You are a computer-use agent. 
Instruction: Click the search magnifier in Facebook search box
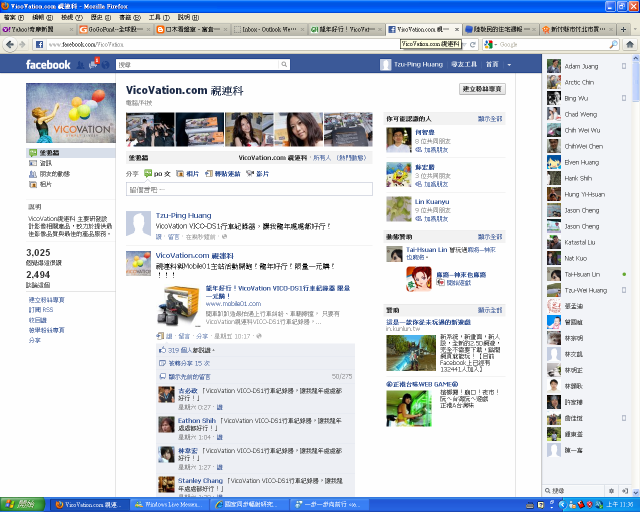(284, 64)
